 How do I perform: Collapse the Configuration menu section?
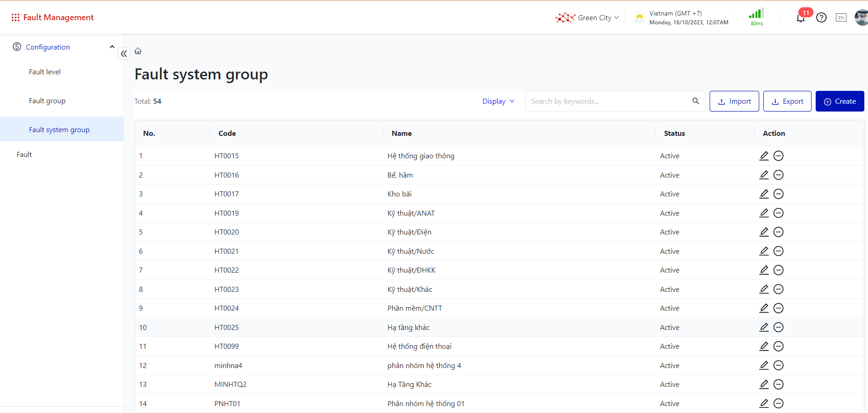pyautogui.click(x=112, y=47)
